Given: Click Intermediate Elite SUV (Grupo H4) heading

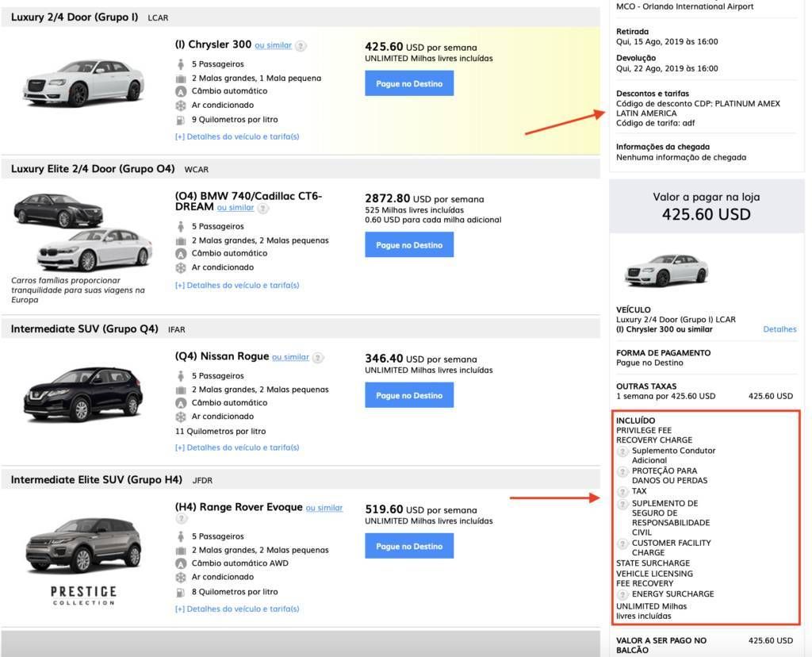Looking at the screenshot, I should [96, 480].
